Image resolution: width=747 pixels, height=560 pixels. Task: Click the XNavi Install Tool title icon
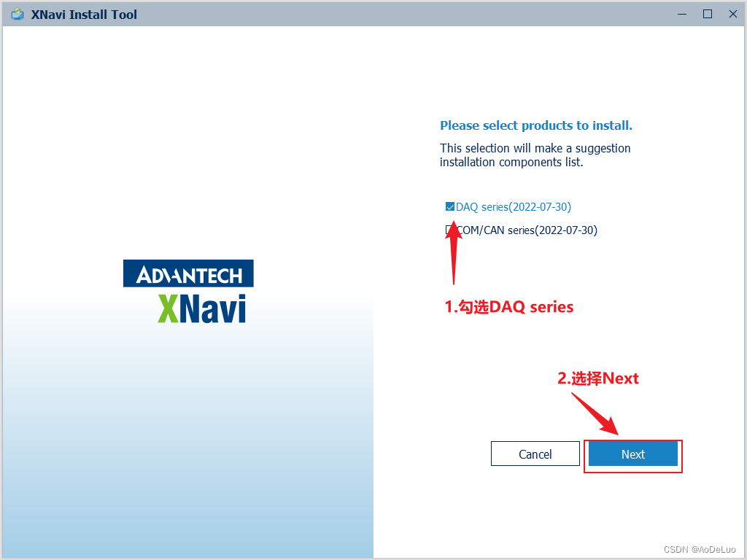pyautogui.click(x=18, y=15)
